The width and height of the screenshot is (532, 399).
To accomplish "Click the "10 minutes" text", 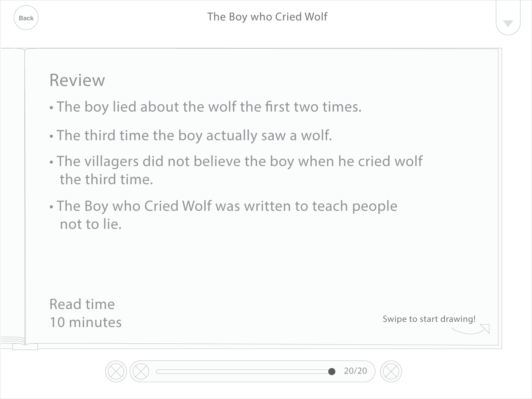I will 86,322.
